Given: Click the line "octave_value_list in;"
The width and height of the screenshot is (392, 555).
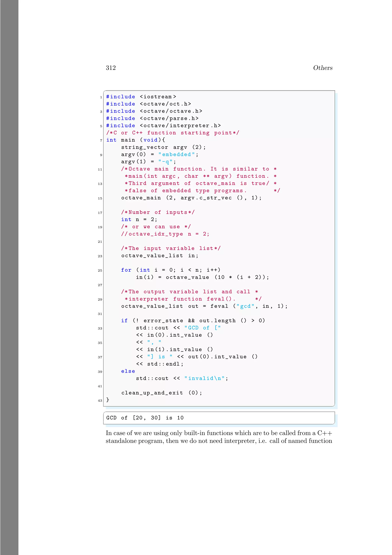Looking at the screenshot, I should pos(160,255).
